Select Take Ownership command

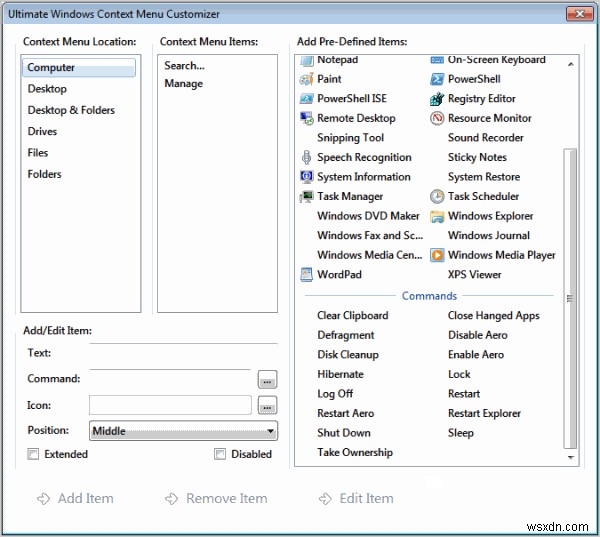[x=355, y=452]
